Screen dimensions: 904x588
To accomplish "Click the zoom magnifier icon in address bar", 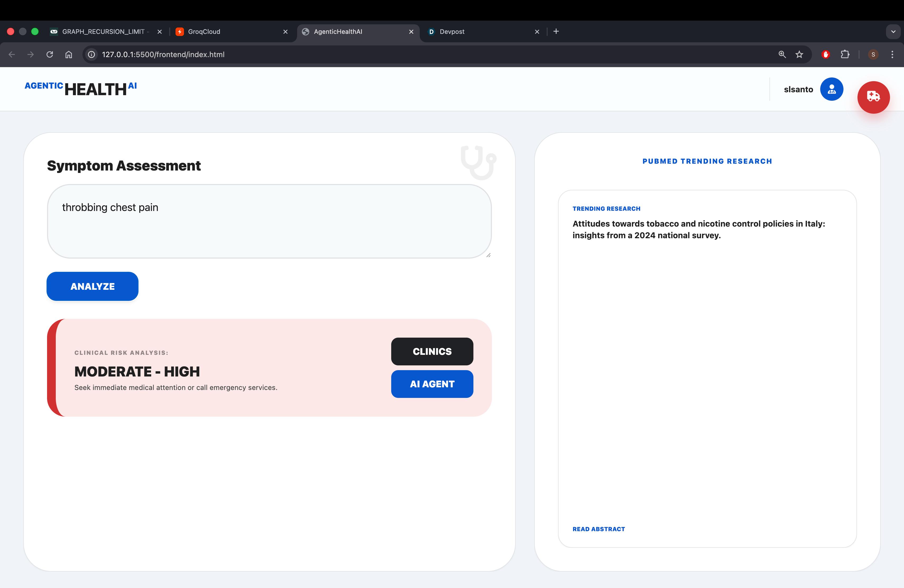I will point(782,54).
